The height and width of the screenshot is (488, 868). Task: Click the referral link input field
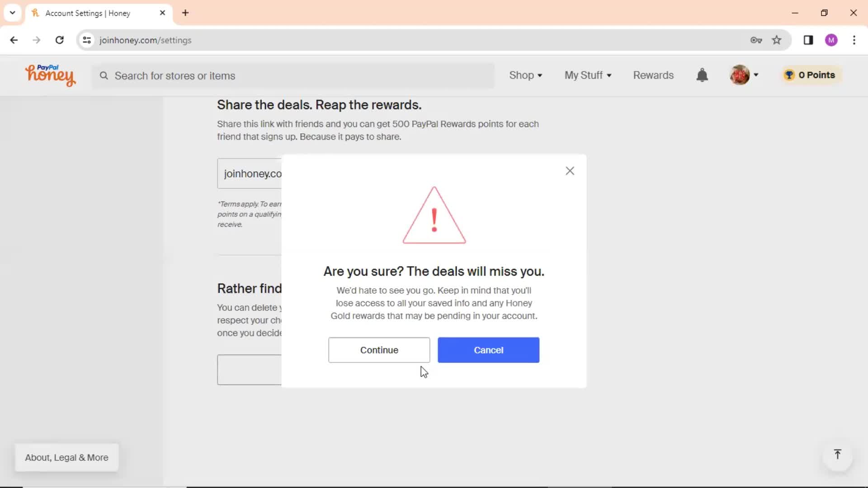253,174
